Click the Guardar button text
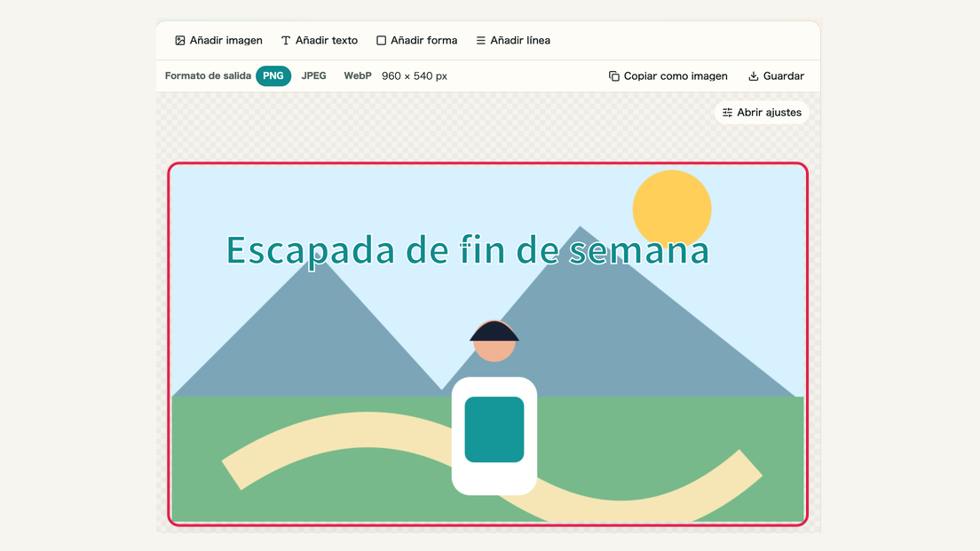Screen dimensions: 980x551 click(x=784, y=76)
